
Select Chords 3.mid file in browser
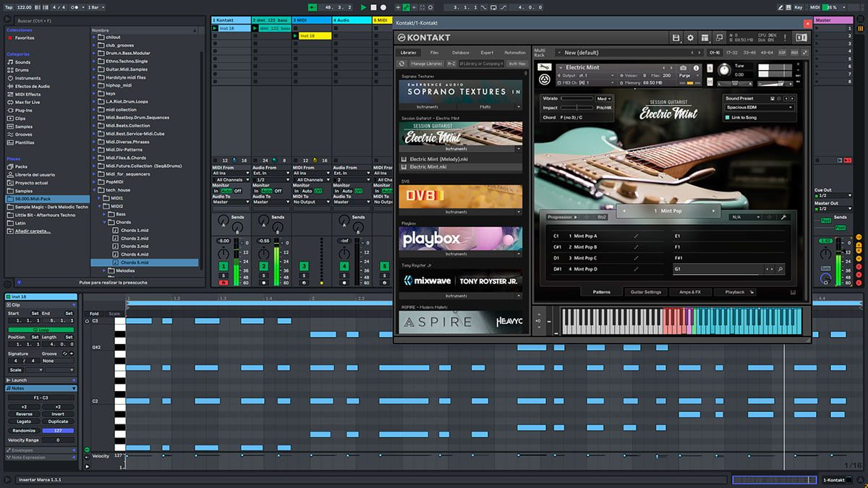(x=134, y=247)
